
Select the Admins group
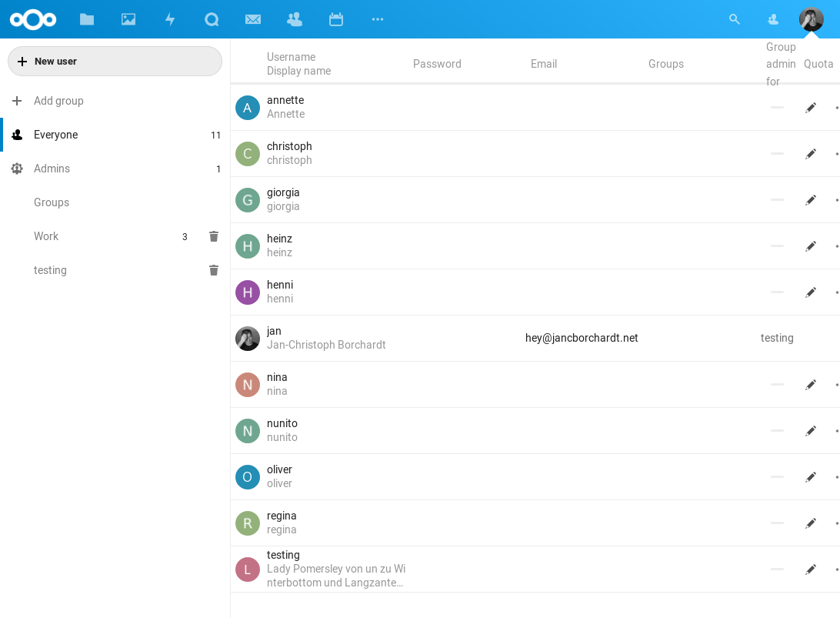pyautogui.click(x=115, y=169)
